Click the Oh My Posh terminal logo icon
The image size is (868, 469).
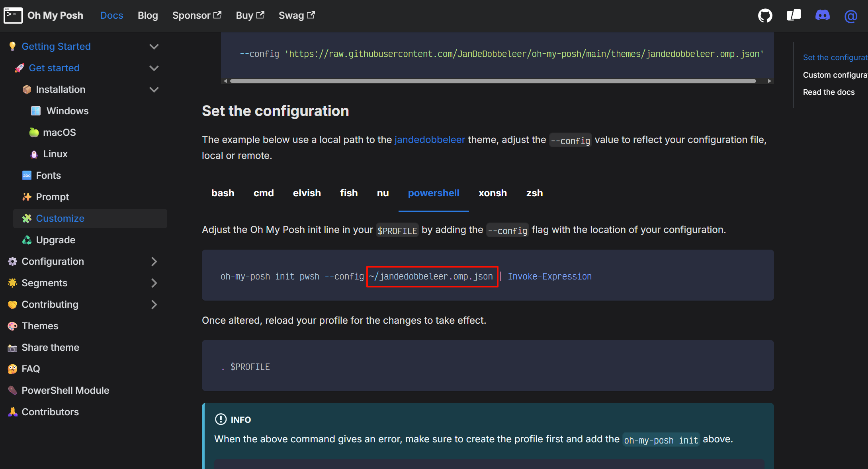pyautogui.click(x=13, y=16)
